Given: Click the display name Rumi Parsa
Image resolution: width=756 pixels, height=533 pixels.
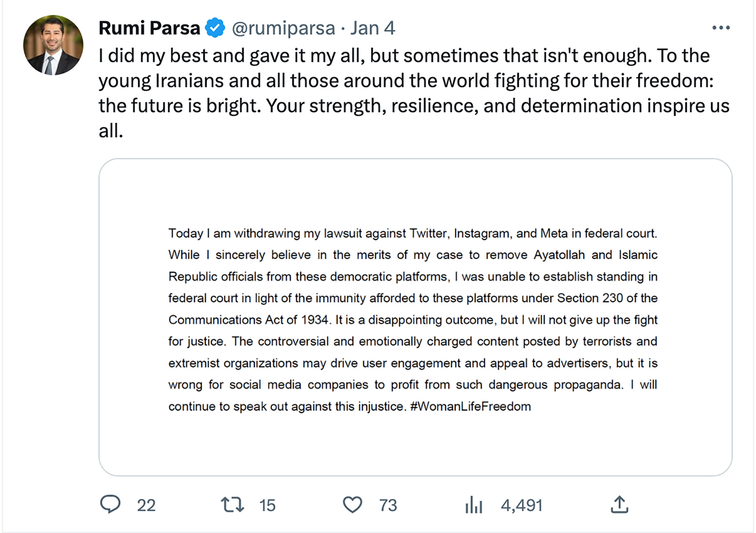Looking at the screenshot, I should pos(149,28).
